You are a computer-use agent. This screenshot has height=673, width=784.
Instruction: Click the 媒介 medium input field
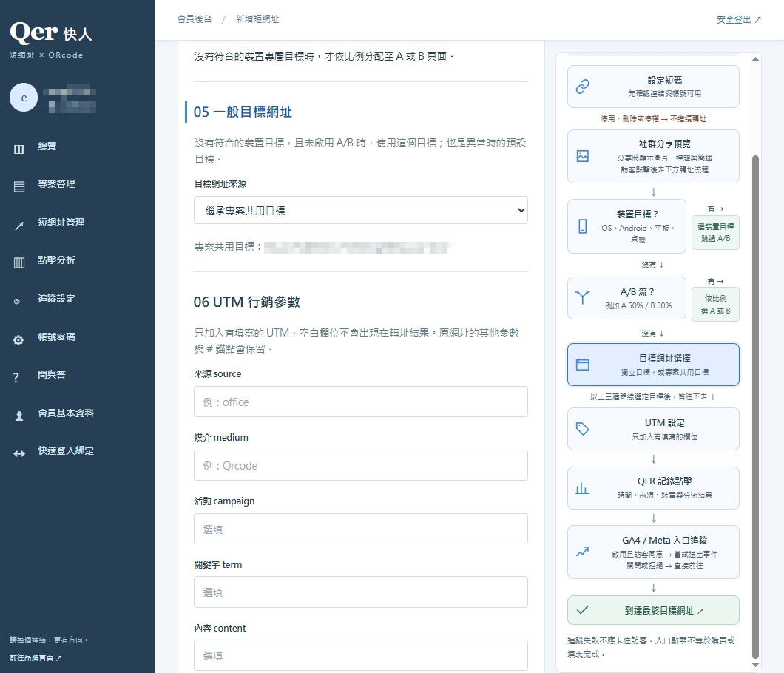click(x=360, y=465)
